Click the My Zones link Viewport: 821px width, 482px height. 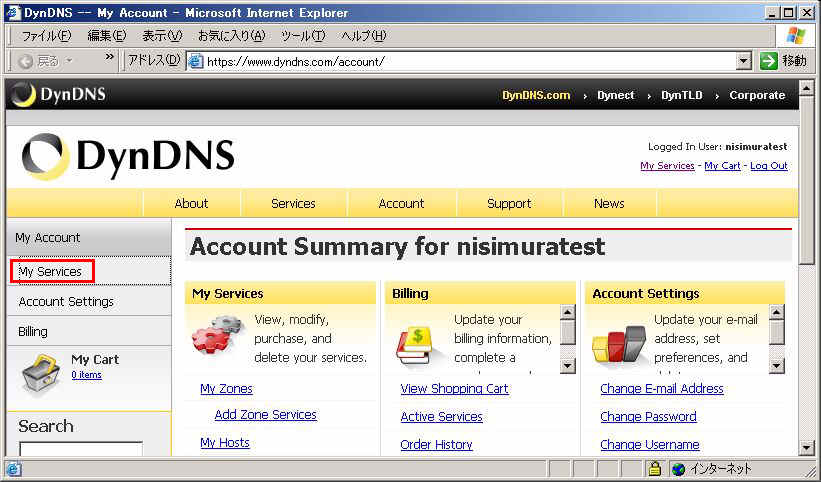226,388
